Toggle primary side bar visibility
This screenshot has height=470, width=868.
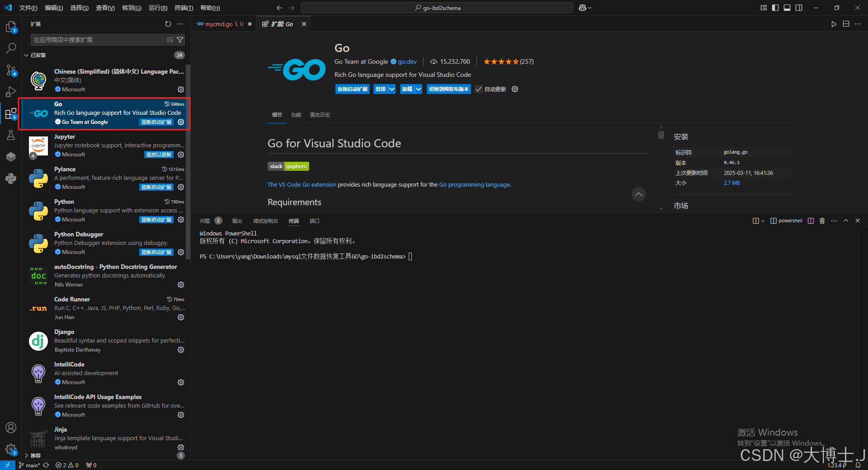(775, 8)
